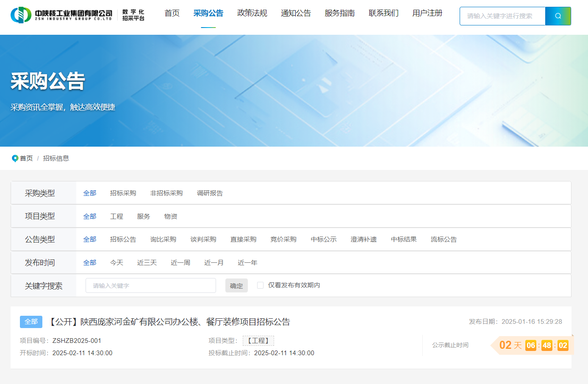Screen dimensions: 588x384
Task: Check the valid publication period checkbox
Action: pyautogui.click(x=260, y=285)
